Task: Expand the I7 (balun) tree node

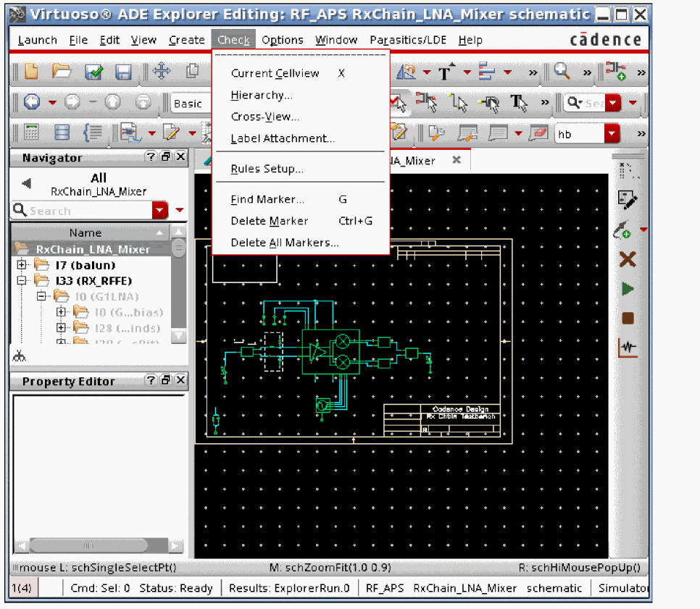Action: (22, 265)
